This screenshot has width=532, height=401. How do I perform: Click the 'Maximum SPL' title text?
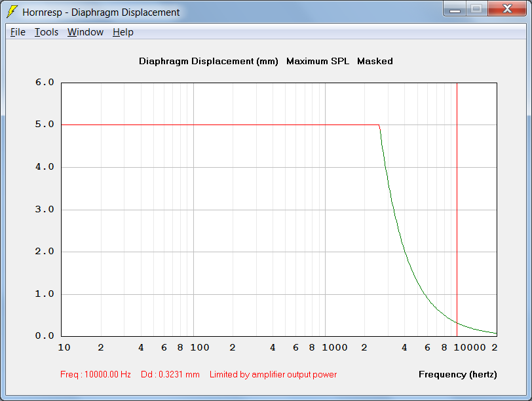(318, 62)
